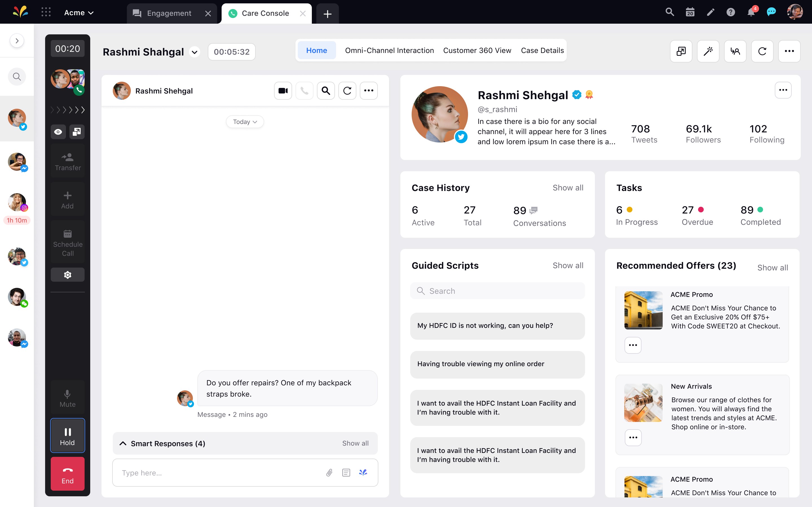Click Show all in Case History
Image resolution: width=812 pixels, height=507 pixels.
(568, 188)
